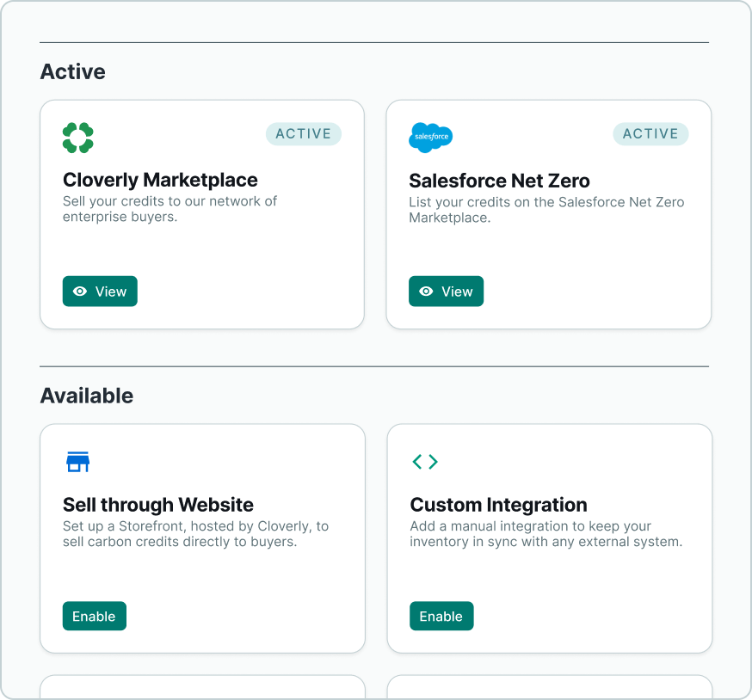Click the Salesforce cloud logo
752x700 pixels.
click(x=431, y=138)
